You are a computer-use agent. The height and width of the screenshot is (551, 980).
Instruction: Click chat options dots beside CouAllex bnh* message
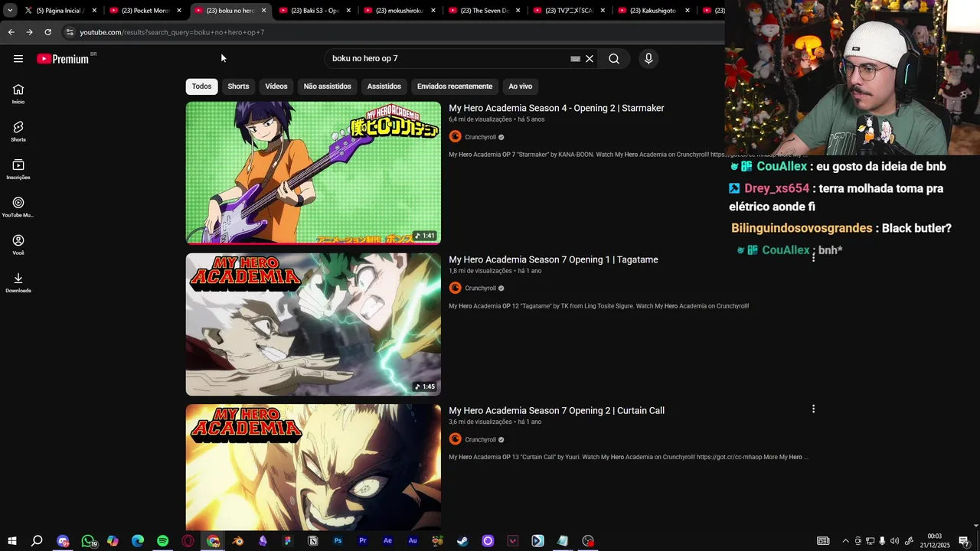813,257
